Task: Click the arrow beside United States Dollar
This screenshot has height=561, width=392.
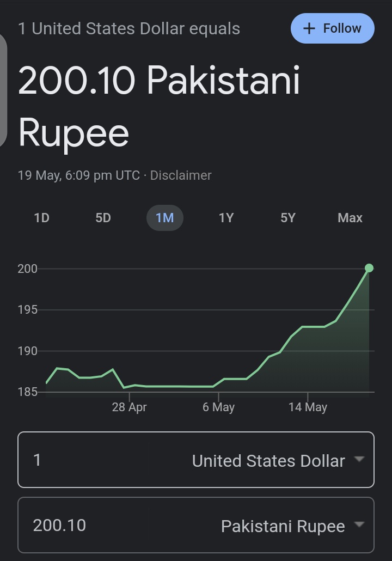Action: pos(359,459)
